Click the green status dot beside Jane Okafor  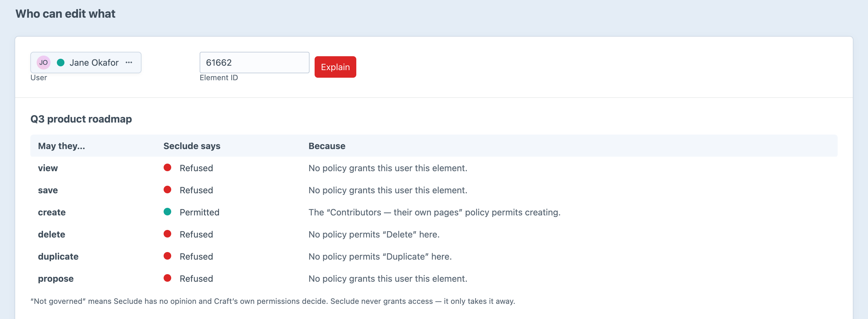(x=61, y=62)
